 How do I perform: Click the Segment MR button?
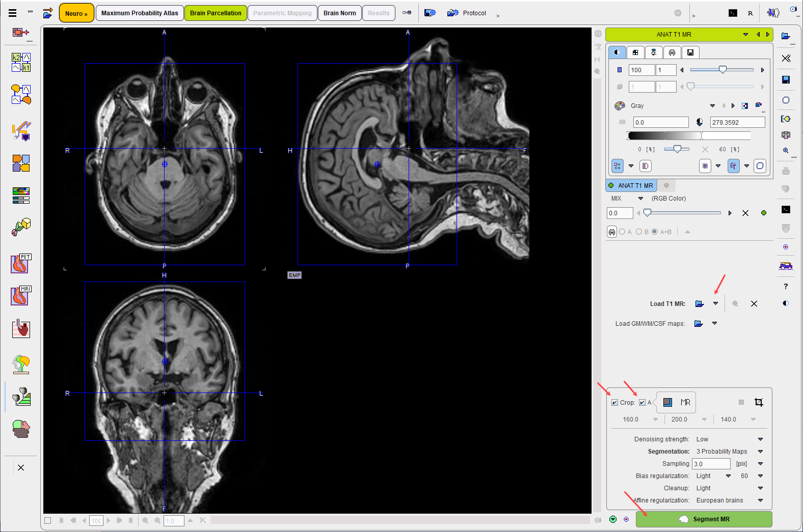[704, 519]
